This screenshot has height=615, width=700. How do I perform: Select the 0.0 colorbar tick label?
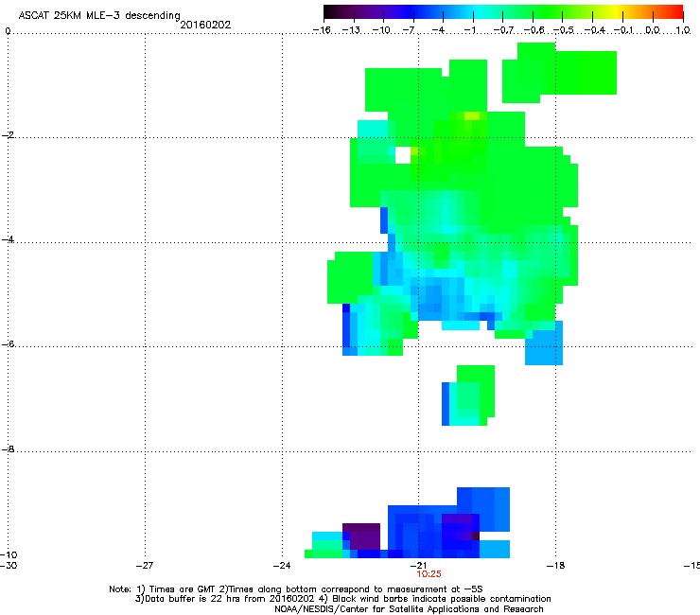click(653, 30)
